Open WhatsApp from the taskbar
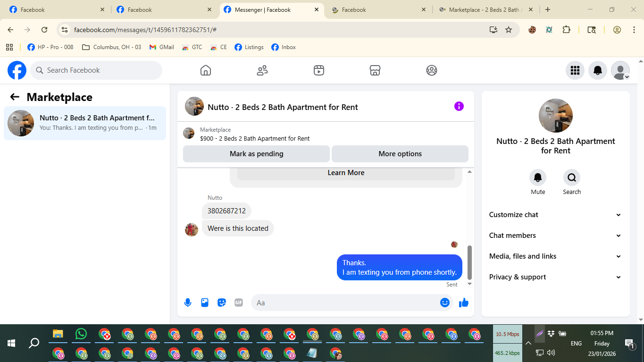The width and height of the screenshot is (644, 362). click(x=81, y=334)
